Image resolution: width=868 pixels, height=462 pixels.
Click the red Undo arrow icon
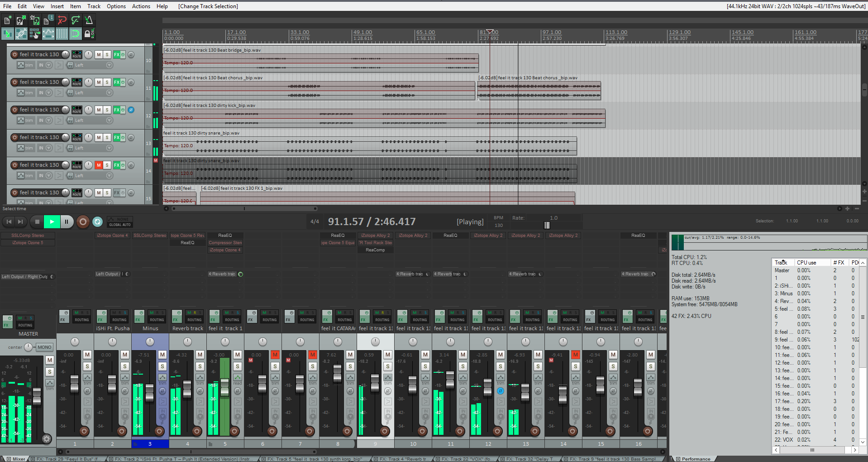pyautogui.click(x=62, y=20)
